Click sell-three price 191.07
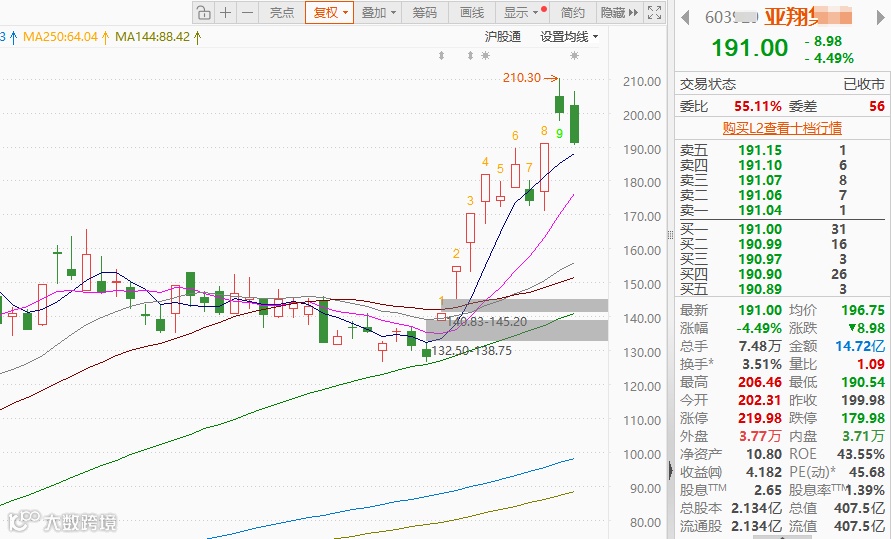This screenshot has height=539, width=891. pos(760,180)
